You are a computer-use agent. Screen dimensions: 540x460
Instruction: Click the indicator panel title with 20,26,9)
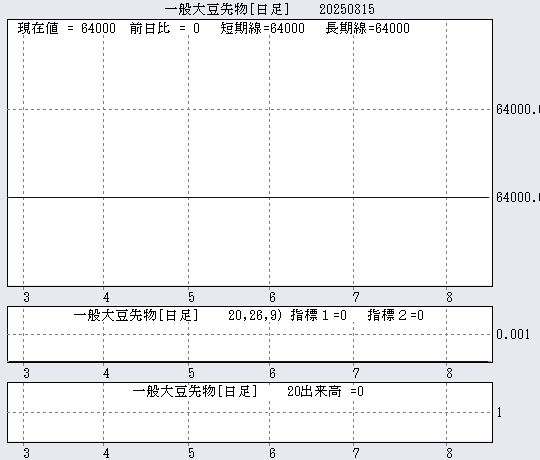pos(177,315)
